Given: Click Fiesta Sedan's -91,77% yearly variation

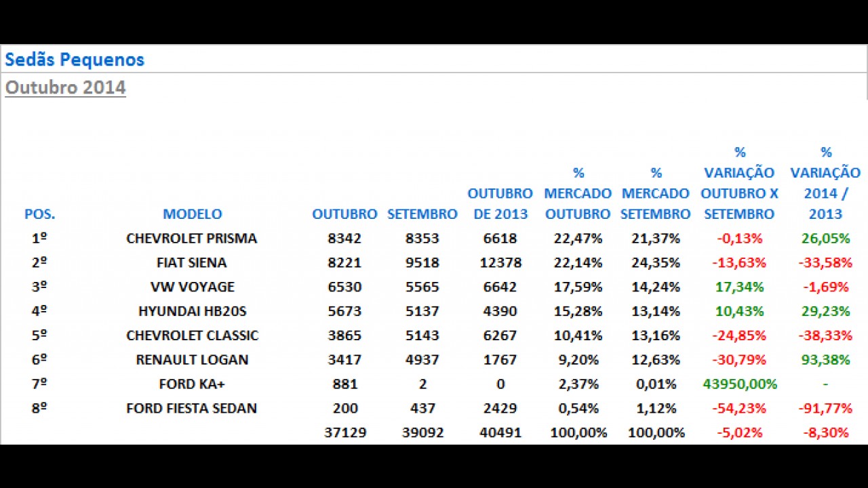Looking at the screenshot, I should pos(825,409).
